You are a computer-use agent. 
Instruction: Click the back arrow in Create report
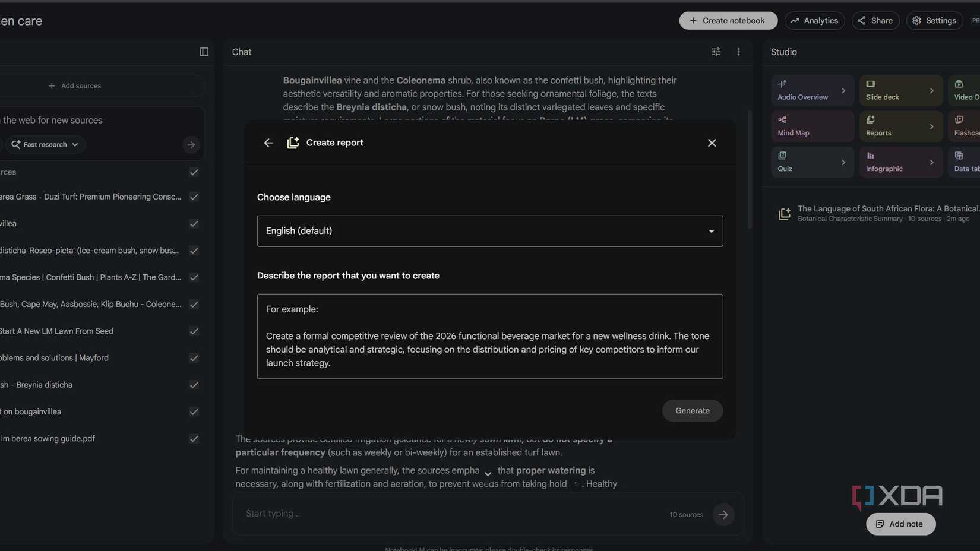[268, 143]
